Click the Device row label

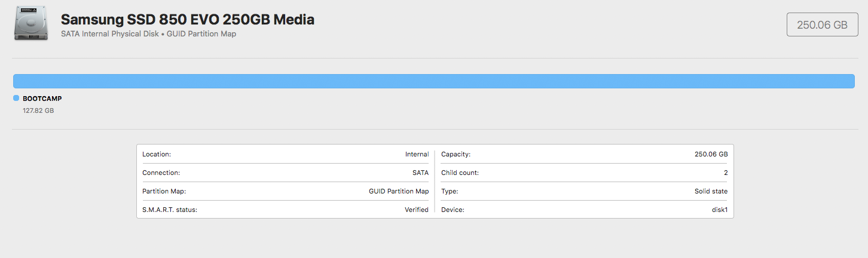453,210
